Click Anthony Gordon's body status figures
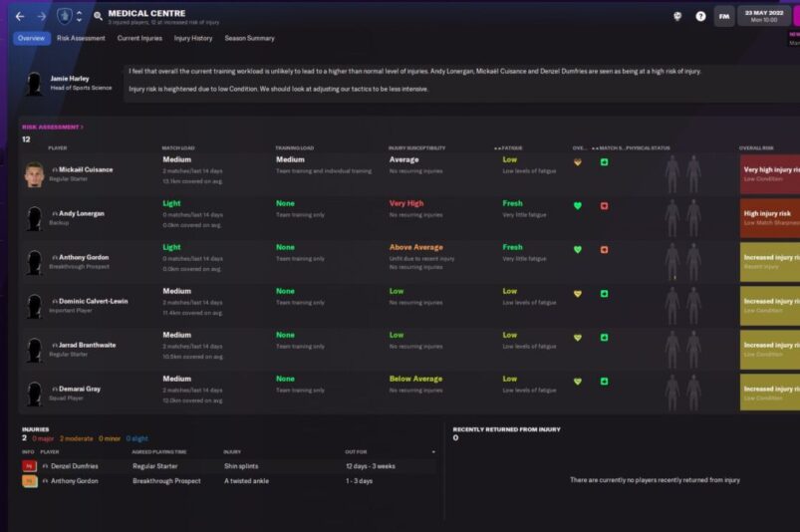The height and width of the screenshot is (532, 800). [683, 261]
